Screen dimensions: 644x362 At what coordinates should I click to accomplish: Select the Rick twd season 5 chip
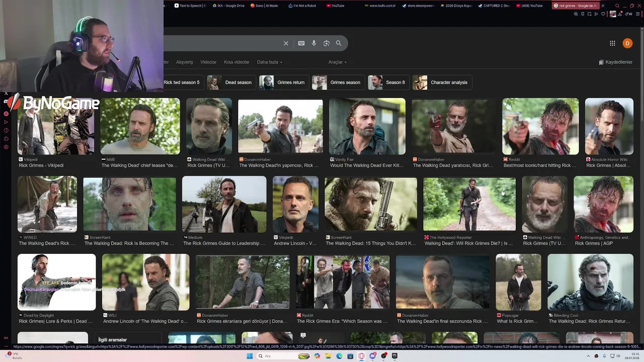tap(183, 82)
